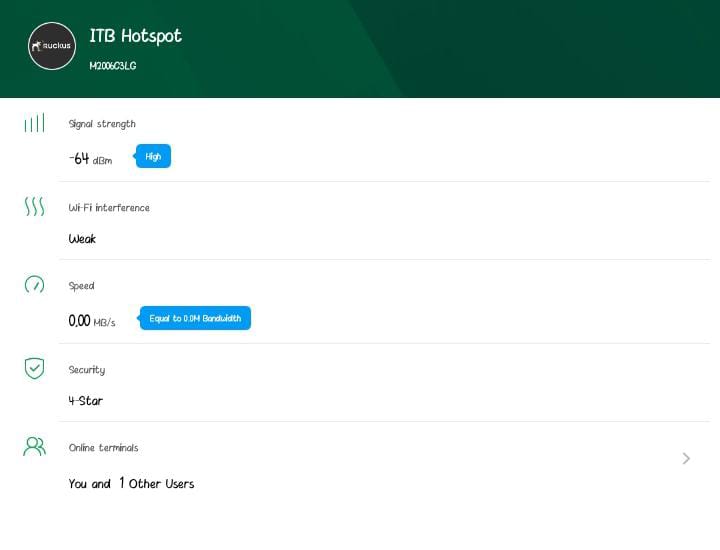Click the Security label
The height and width of the screenshot is (550, 720).
click(x=86, y=370)
